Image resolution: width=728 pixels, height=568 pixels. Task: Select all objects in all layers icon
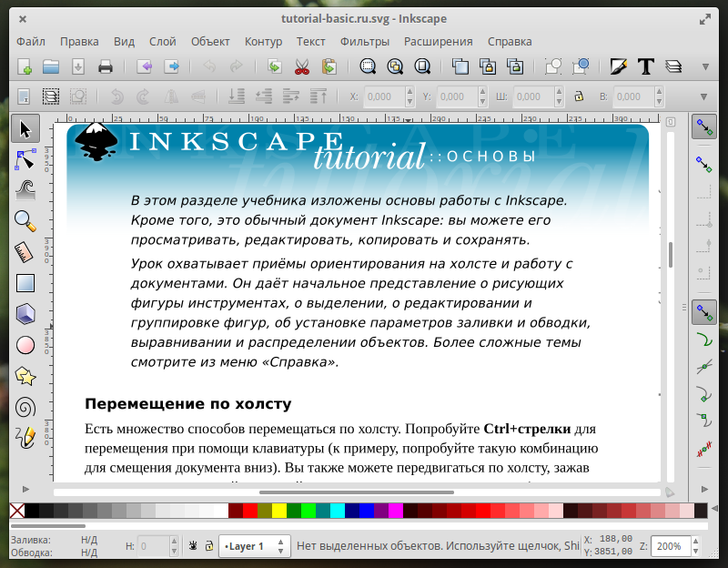coord(51,96)
